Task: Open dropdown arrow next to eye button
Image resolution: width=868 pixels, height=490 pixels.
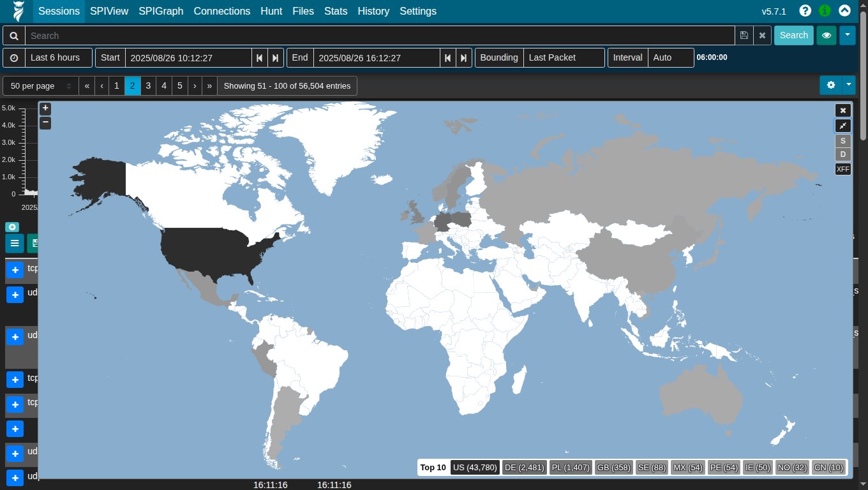Action: (x=848, y=36)
